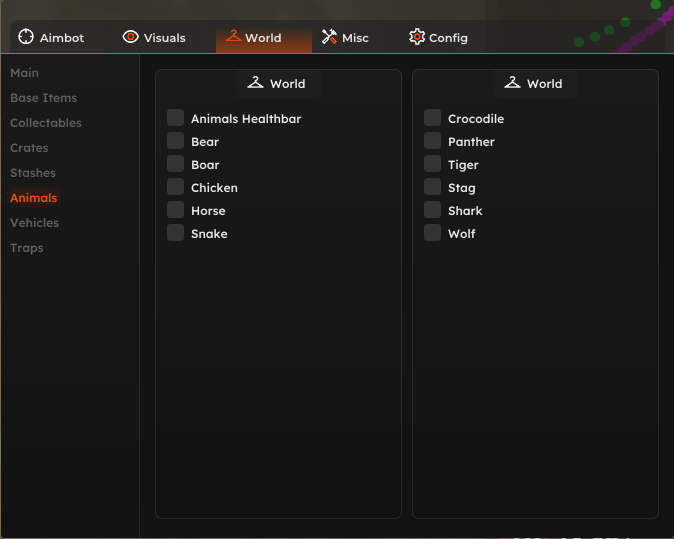Viewport: 674px width, 539px height.
Task: Open the Config tab with gear icon
Action: pos(438,37)
